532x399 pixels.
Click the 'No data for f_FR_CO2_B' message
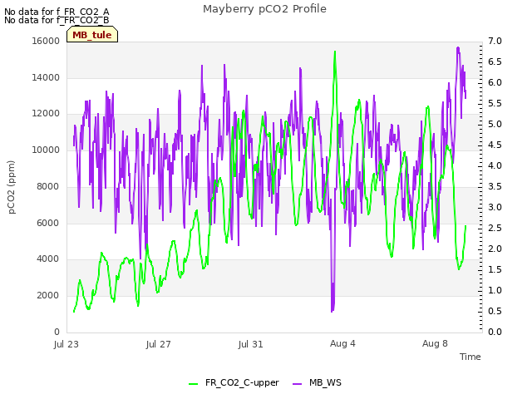[x=57, y=20]
